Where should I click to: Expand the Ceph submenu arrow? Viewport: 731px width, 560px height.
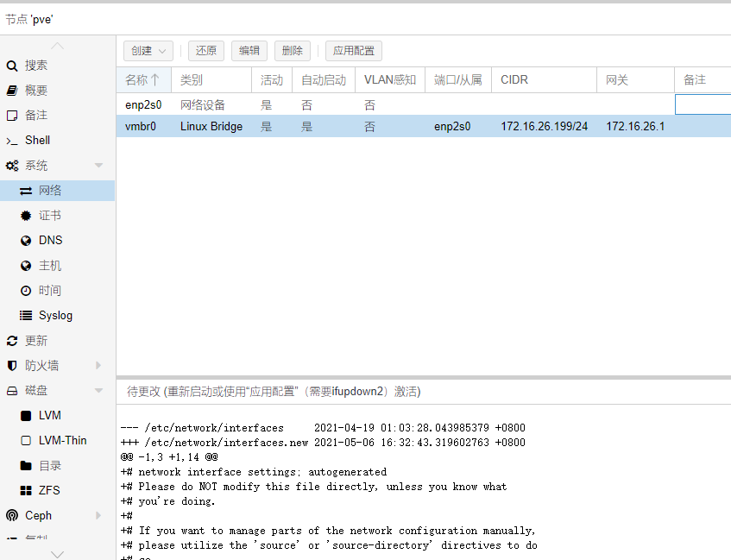click(x=98, y=516)
